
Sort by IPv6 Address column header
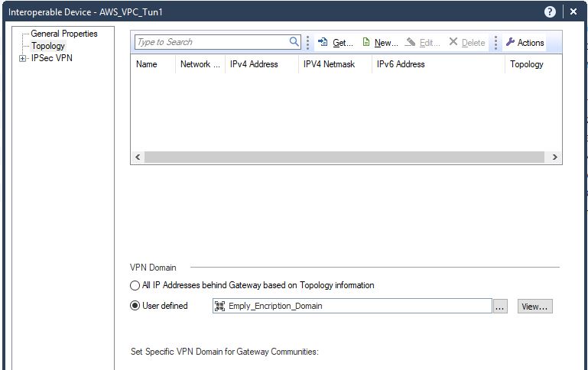(438, 64)
